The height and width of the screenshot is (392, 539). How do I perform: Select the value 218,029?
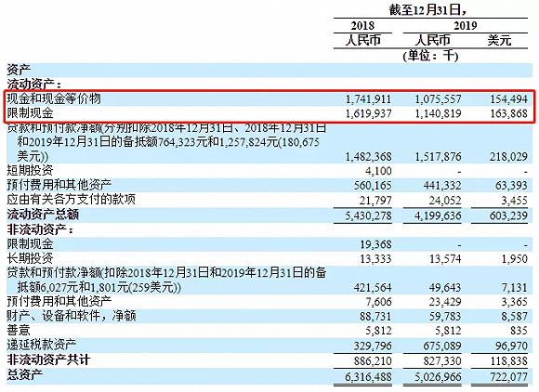pyautogui.click(x=508, y=157)
